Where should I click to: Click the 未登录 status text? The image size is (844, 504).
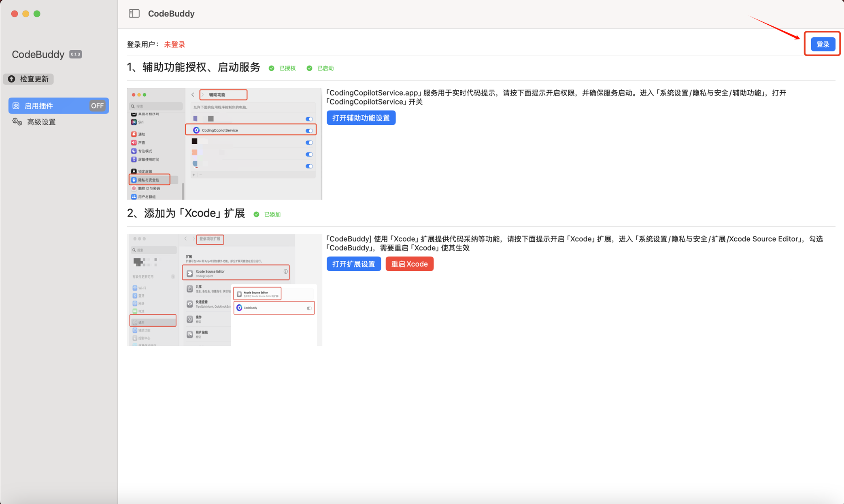click(174, 45)
